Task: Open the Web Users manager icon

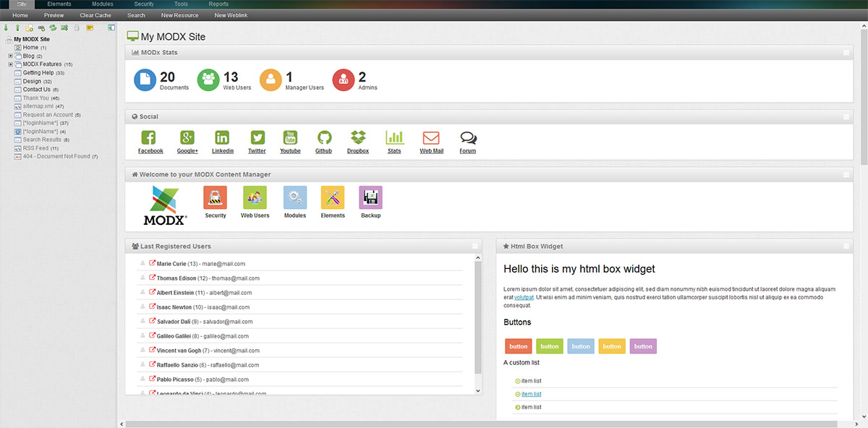Action: tap(255, 197)
